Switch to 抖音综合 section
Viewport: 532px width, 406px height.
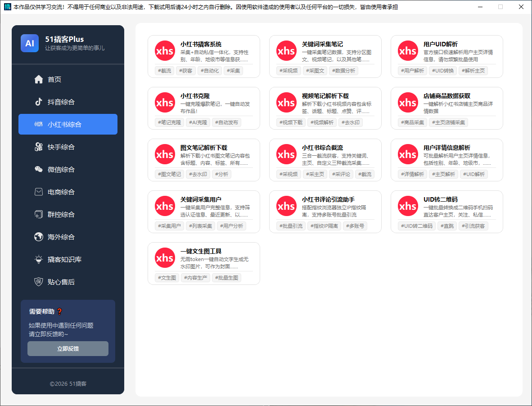(68, 102)
